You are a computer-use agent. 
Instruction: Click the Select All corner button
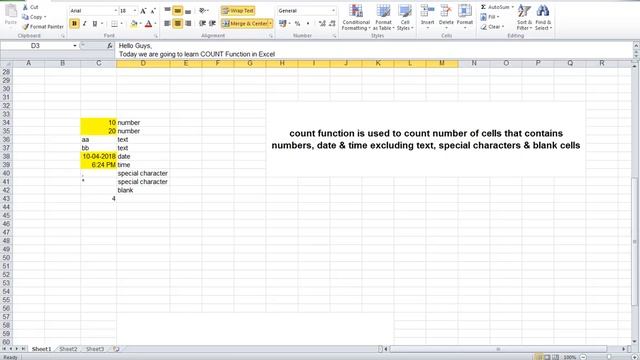[6, 63]
